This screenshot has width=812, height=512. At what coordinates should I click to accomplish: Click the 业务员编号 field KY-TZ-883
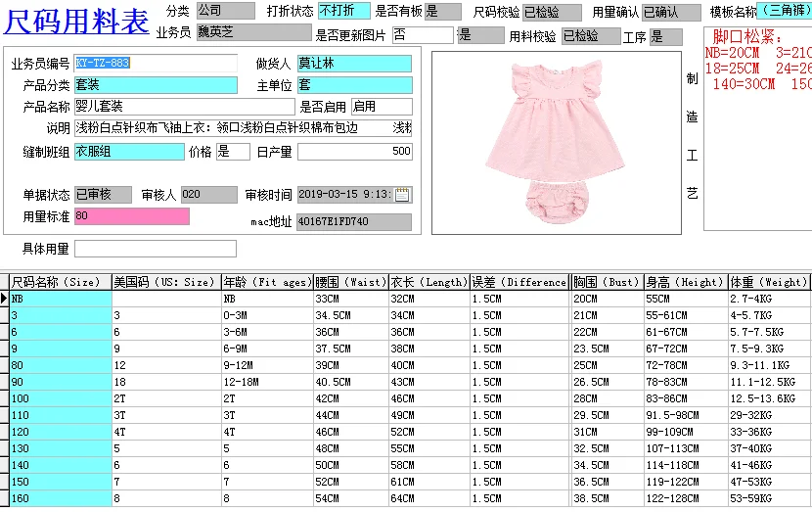[156, 64]
